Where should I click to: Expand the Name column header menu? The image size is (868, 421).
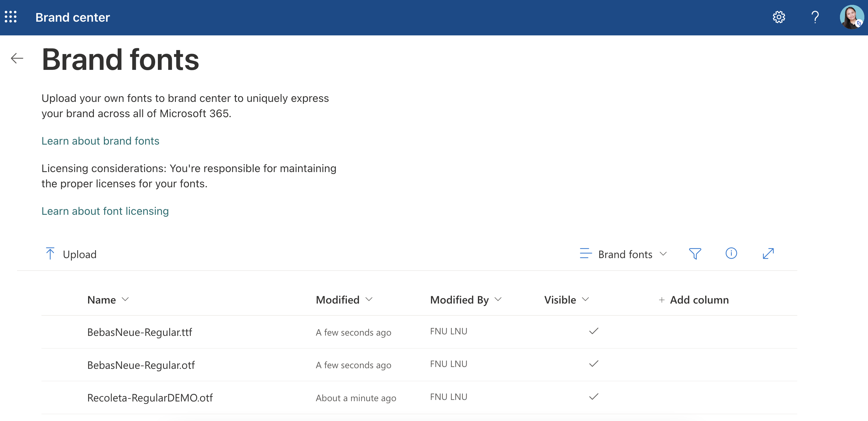[x=108, y=300]
